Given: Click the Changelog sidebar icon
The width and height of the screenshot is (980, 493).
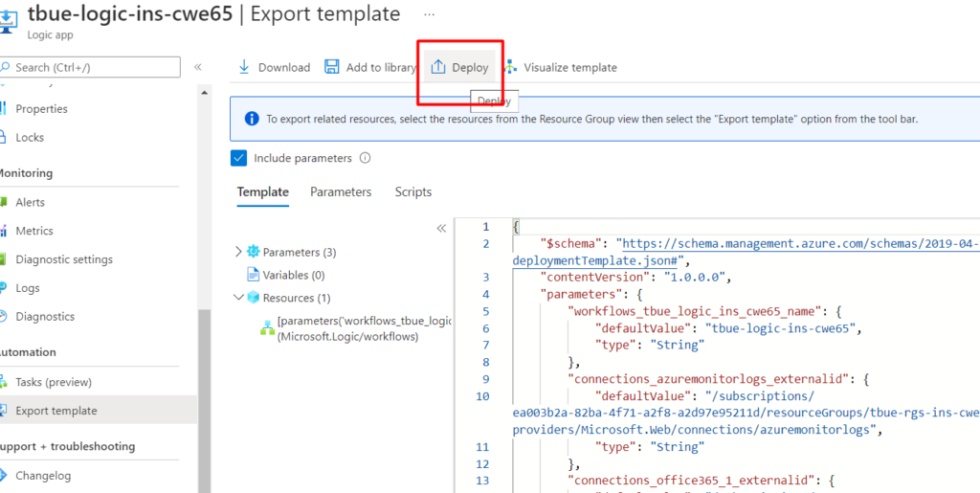Looking at the screenshot, I should point(3,476).
